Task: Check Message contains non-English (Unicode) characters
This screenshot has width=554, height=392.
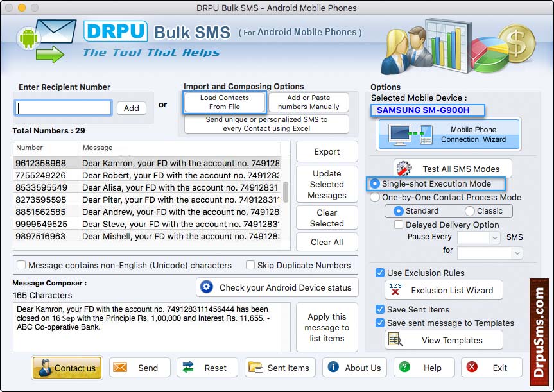Action: [x=21, y=265]
